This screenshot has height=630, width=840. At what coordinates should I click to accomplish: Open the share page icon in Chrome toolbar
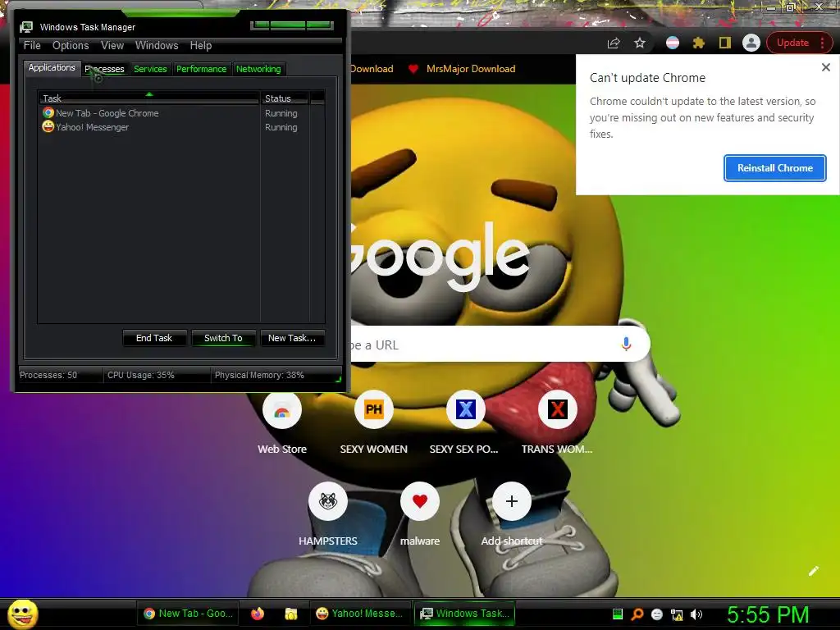[614, 43]
